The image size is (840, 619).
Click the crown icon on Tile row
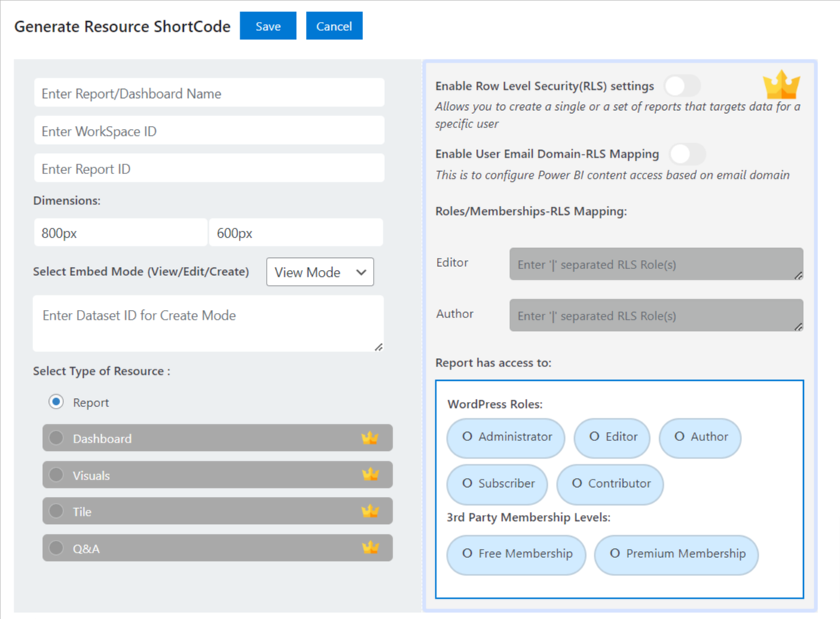click(370, 511)
